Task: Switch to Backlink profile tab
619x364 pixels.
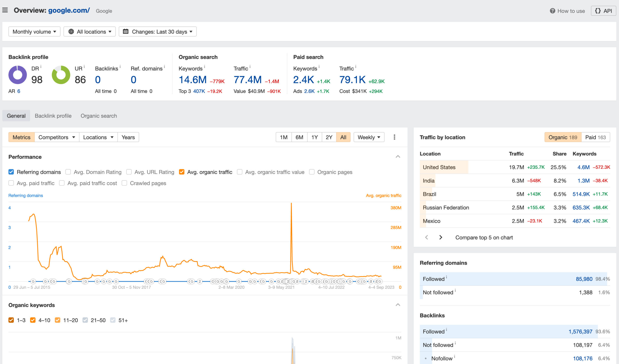Action: (53, 116)
